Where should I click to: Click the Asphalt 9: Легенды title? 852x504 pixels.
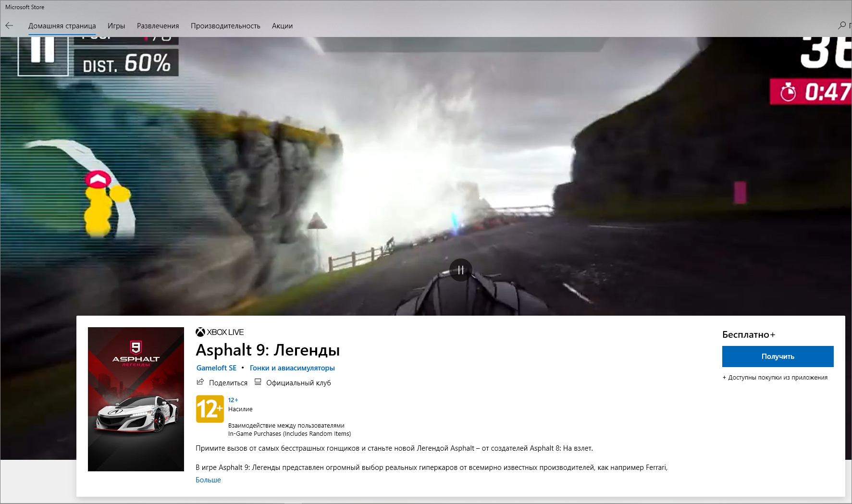point(268,350)
